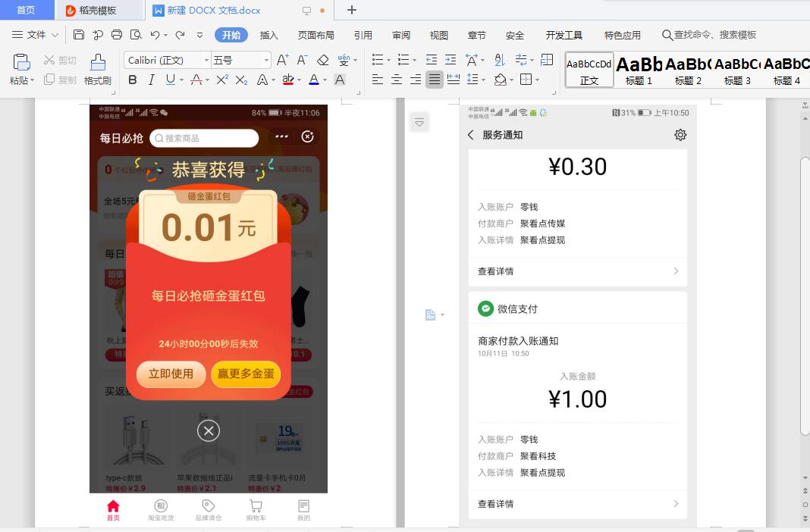This screenshot has height=532, width=810.
Task: Select justify alignment
Action: pos(435,80)
